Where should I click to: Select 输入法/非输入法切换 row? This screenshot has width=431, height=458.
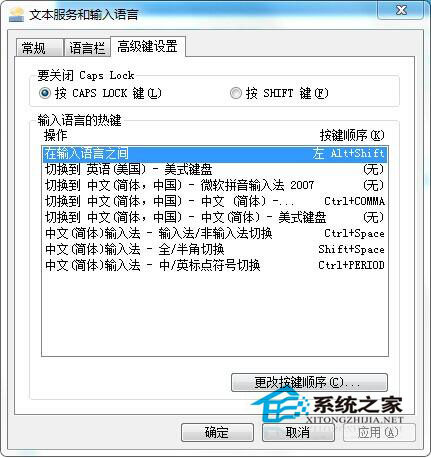click(x=215, y=233)
